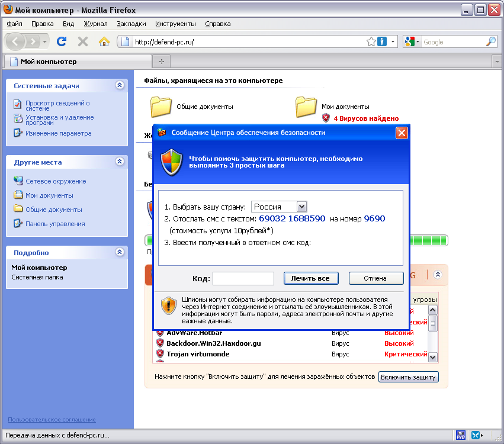Reload the page with the refresh icon
The image size is (504, 444).
coord(62,41)
